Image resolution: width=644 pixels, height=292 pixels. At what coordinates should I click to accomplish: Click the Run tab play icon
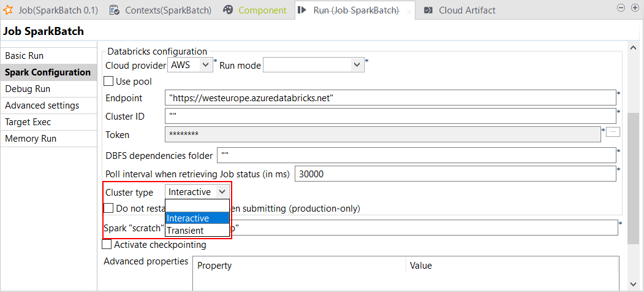(302, 10)
